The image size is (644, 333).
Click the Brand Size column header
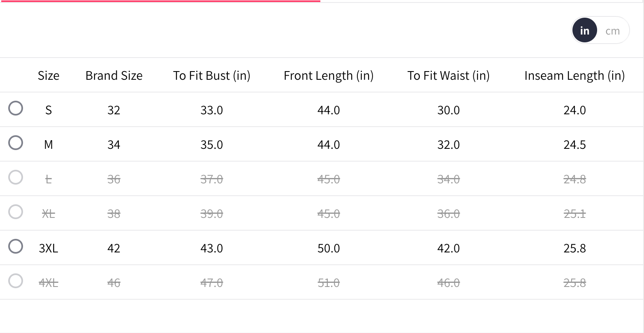[114, 76]
